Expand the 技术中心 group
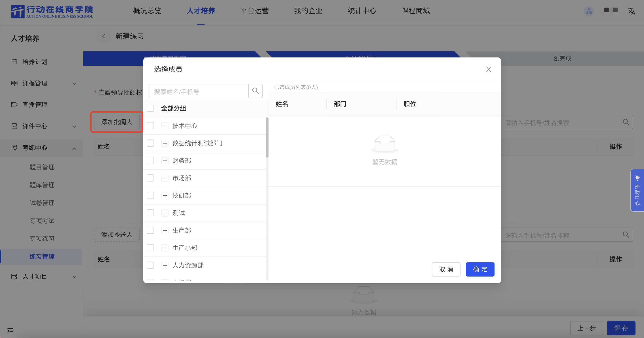 click(165, 126)
